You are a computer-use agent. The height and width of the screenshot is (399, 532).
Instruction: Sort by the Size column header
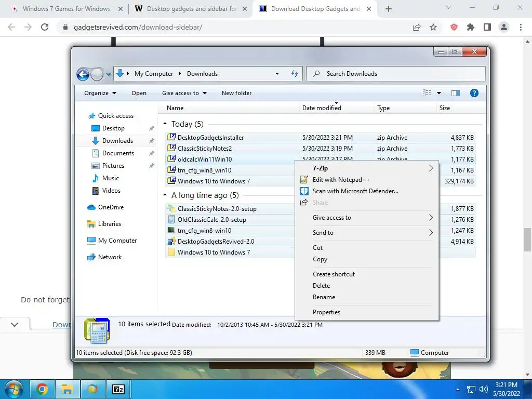tap(445, 108)
